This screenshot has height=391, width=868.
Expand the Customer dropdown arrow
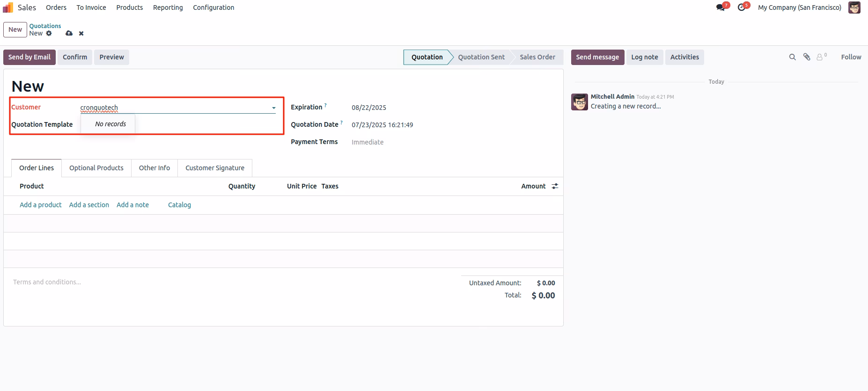tap(274, 108)
